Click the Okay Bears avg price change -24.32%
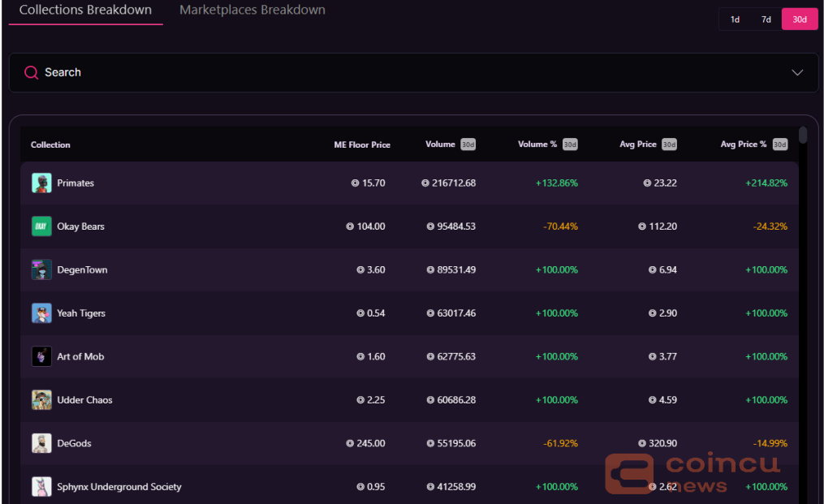824x504 pixels. coord(770,226)
